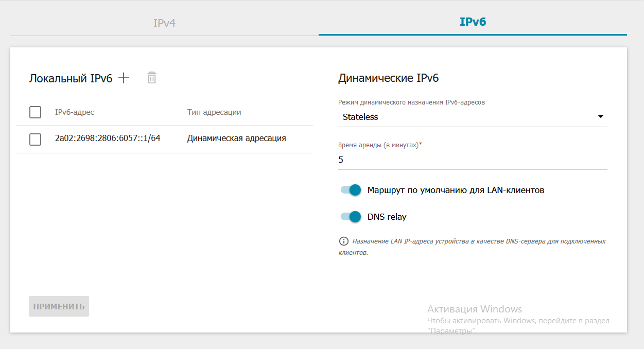Click the Динамическая адресация cell
This screenshot has height=349, width=644.
tap(236, 138)
